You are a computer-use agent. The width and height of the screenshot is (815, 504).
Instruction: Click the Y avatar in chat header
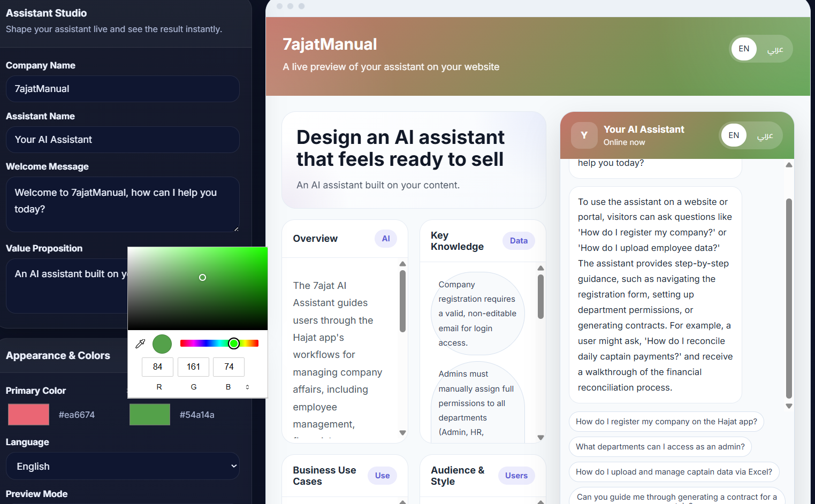click(584, 135)
